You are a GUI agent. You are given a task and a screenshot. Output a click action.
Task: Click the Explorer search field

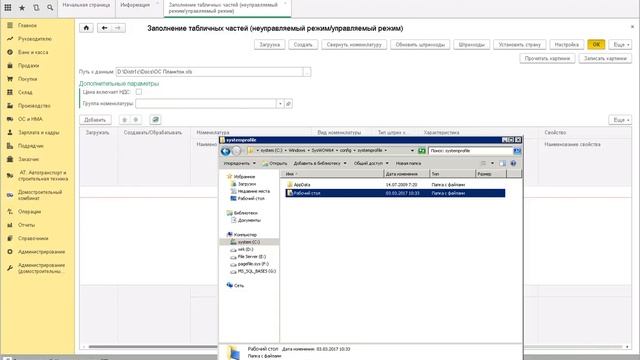point(471,151)
